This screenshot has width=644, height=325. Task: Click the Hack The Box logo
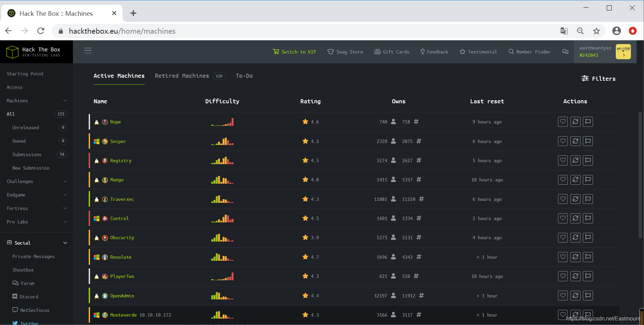tap(33, 52)
